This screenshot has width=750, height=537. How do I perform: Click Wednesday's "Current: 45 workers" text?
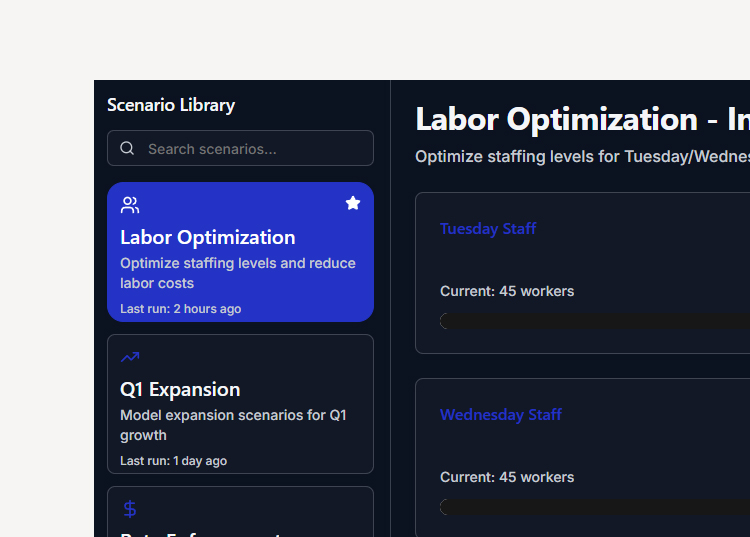coord(507,477)
